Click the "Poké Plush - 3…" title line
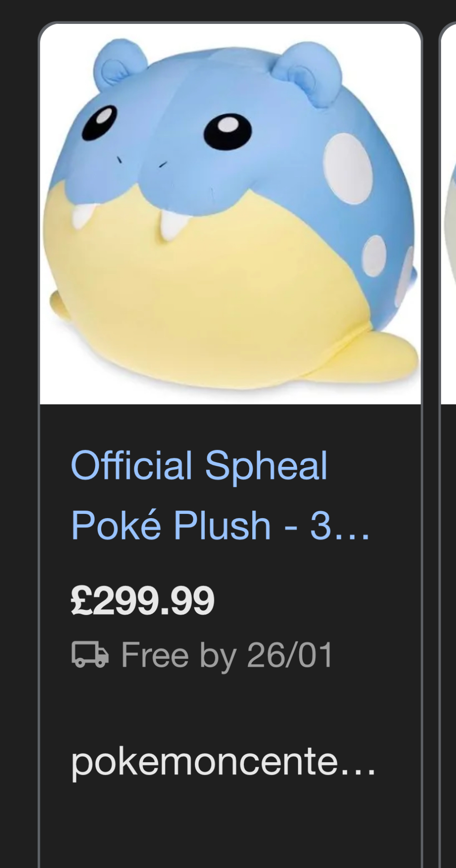 (220, 525)
